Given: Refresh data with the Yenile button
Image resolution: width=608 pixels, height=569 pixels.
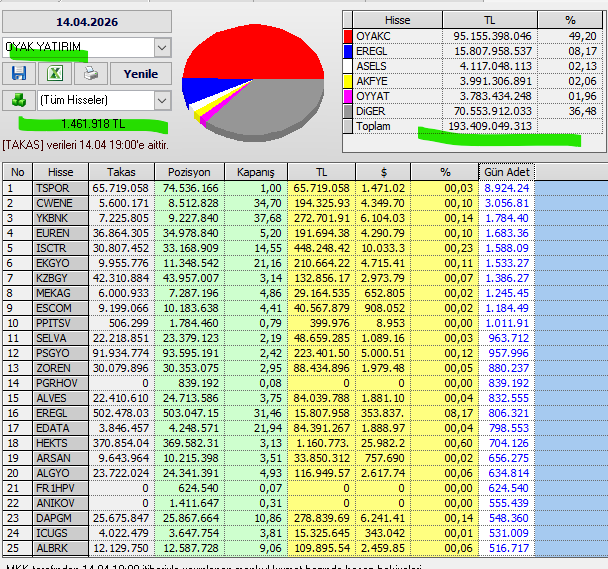Looking at the screenshot, I should 141,74.
